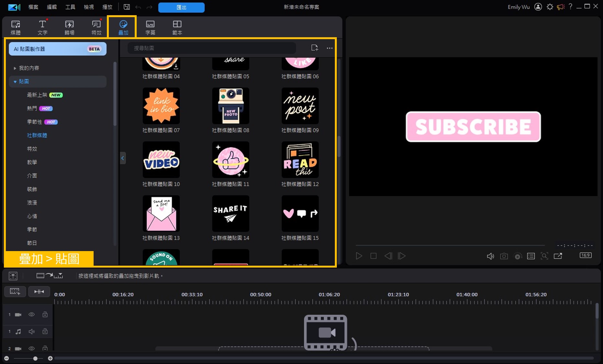Viewport: 603px width, 364px height.
Task: Open the notifications megaphone icon
Action: point(561,7)
